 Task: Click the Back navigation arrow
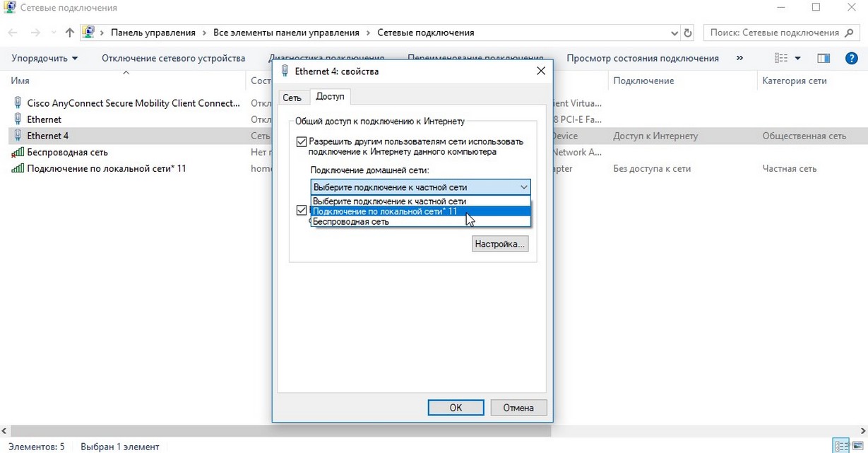13,33
